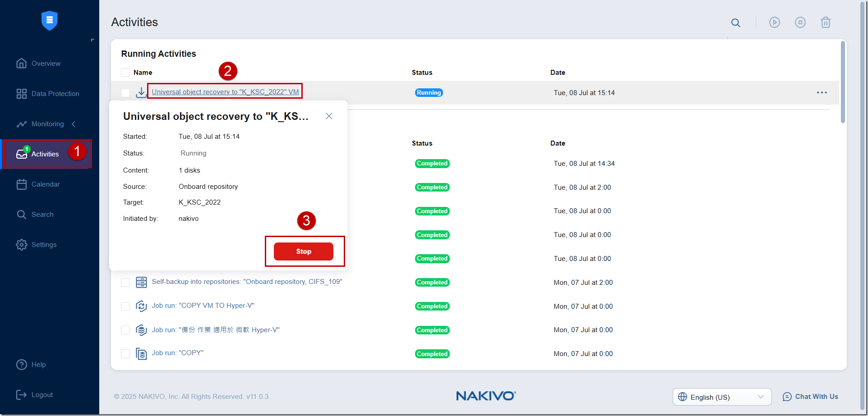This screenshot has height=416, width=868.
Task: Open the English (US) language dropdown
Action: click(x=722, y=397)
